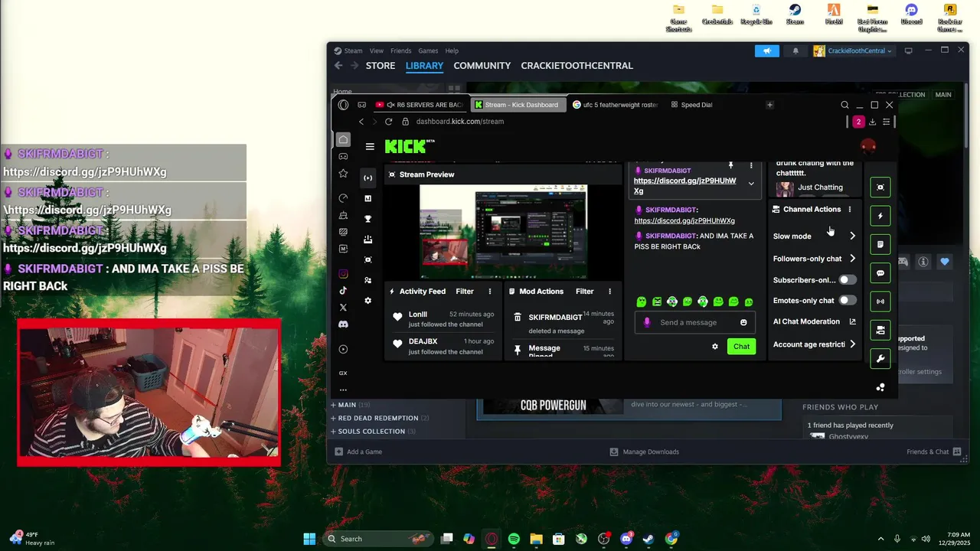Select the Stream icon in Kick sidebar
This screenshot has height=551, width=980.
pyautogui.click(x=368, y=178)
